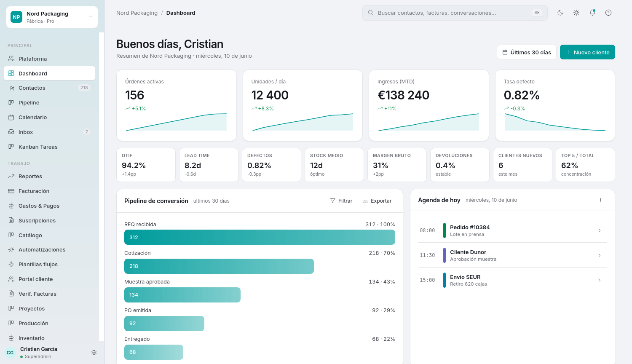Open the Últimos 30 días date range
Image resolution: width=632 pixels, height=364 pixels.
click(x=527, y=52)
